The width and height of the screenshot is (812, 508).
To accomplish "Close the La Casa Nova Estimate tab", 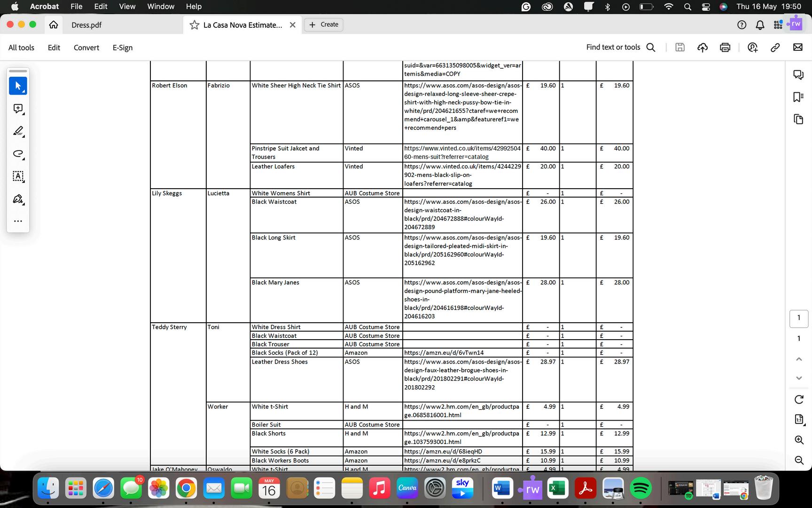I will click(293, 25).
